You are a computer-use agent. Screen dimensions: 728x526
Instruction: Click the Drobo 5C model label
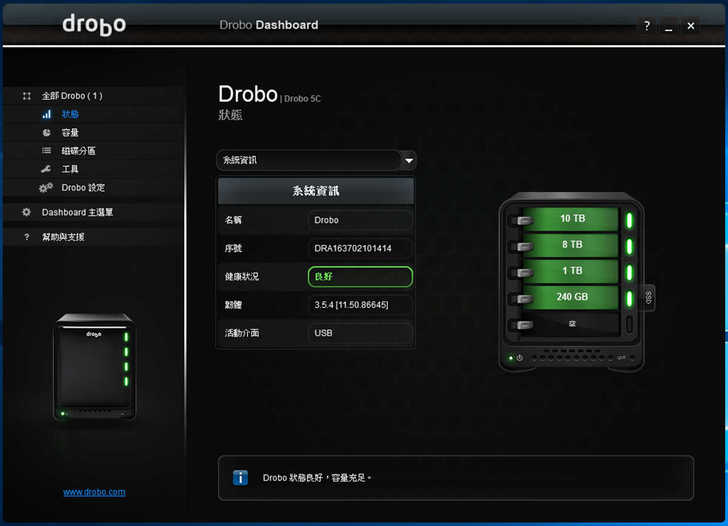[302, 99]
